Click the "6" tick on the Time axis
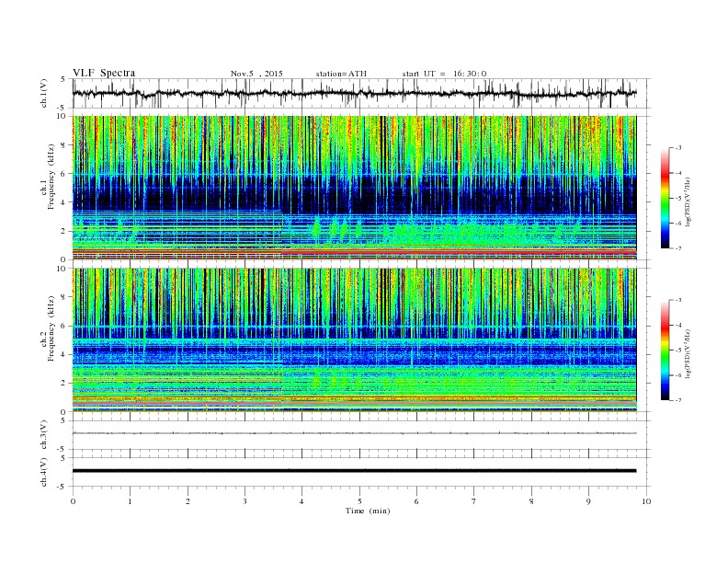 (416, 501)
